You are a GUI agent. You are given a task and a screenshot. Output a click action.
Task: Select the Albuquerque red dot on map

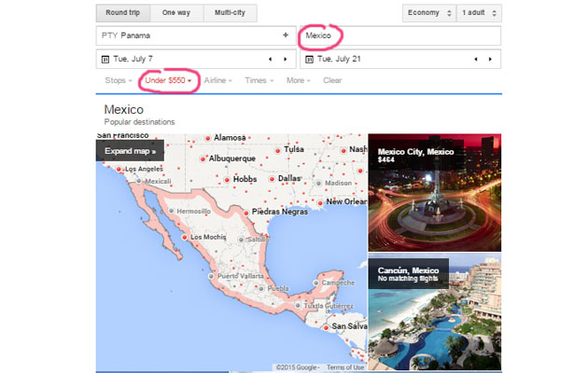pyautogui.click(x=203, y=159)
